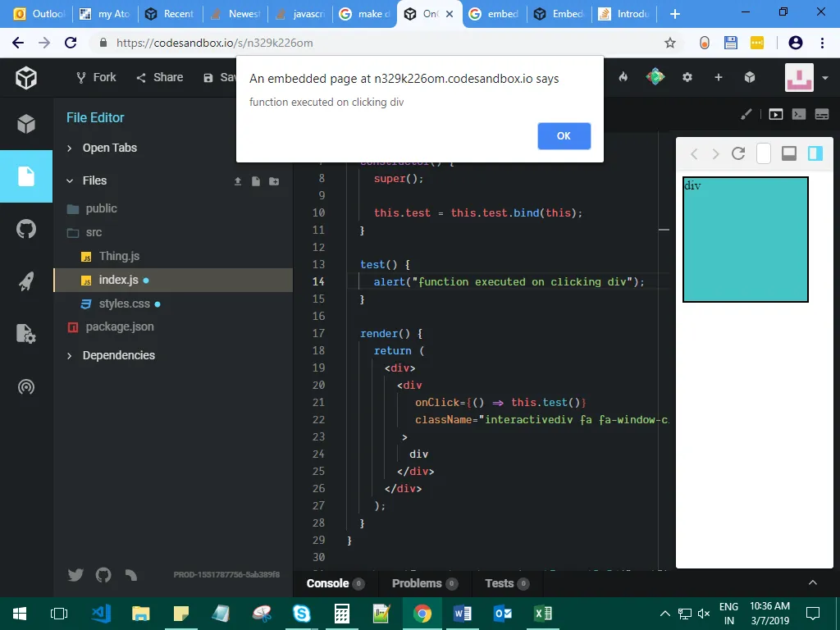Screen dimensions: 840x630
Task: Click the pencil edit icon in header
Action: 746,114
